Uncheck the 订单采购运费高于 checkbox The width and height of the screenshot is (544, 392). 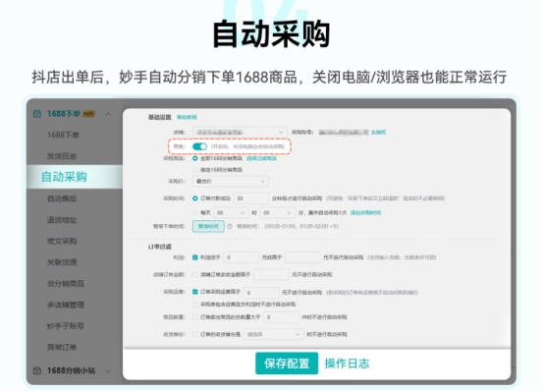195,292
